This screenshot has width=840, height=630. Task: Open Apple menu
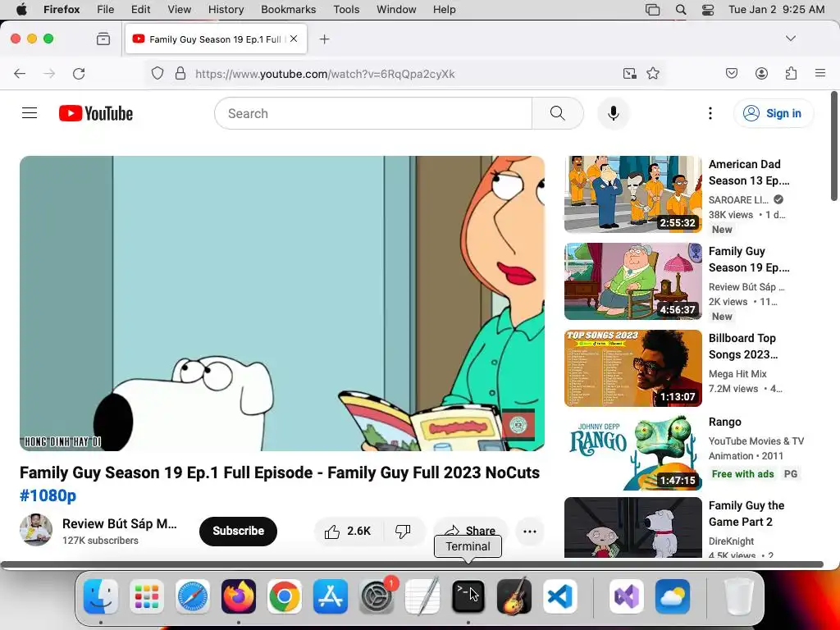point(21,9)
